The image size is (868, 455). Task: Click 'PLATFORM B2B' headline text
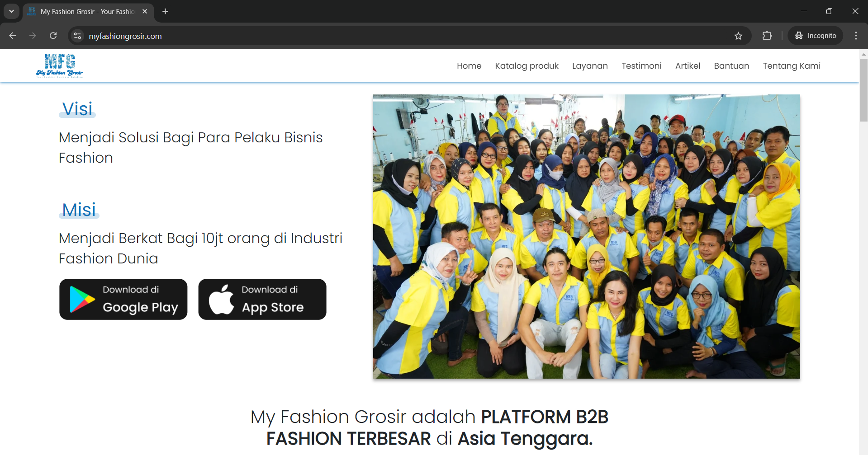[x=545, y=417]
